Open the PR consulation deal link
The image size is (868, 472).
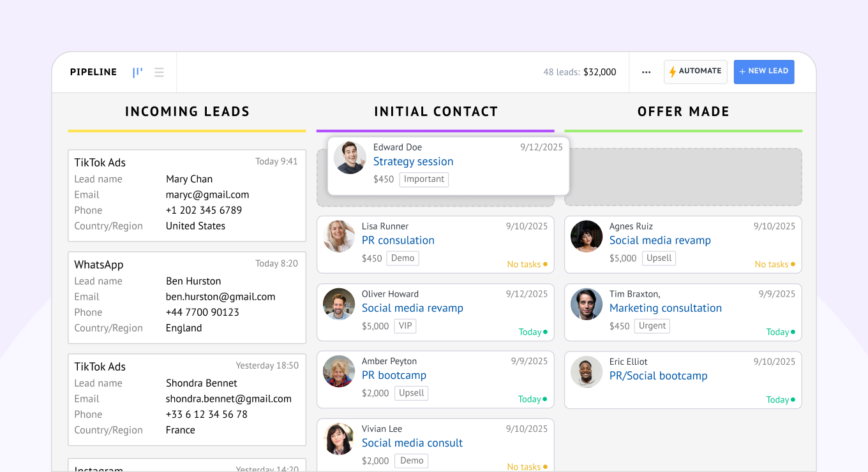398,240
